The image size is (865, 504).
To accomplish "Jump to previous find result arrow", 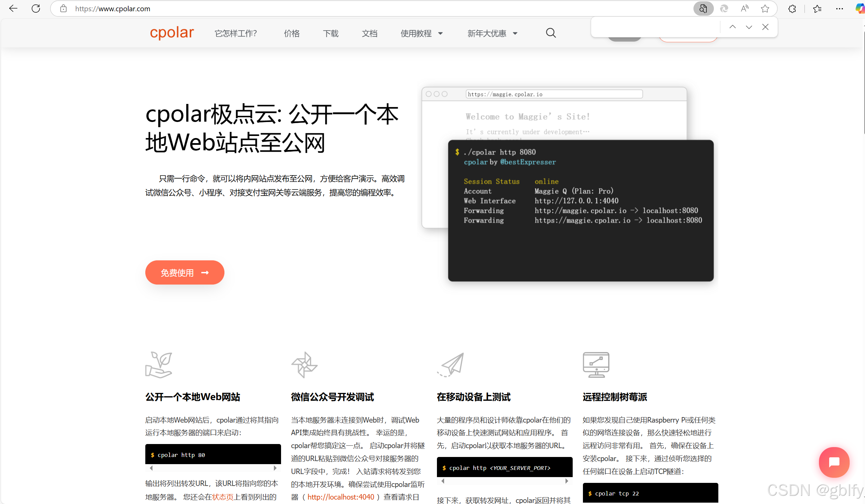I will [733, 27].
